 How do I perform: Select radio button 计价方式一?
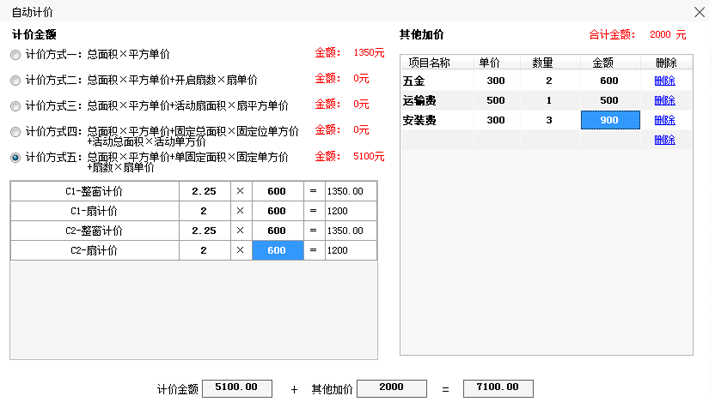tap(16, 53)
